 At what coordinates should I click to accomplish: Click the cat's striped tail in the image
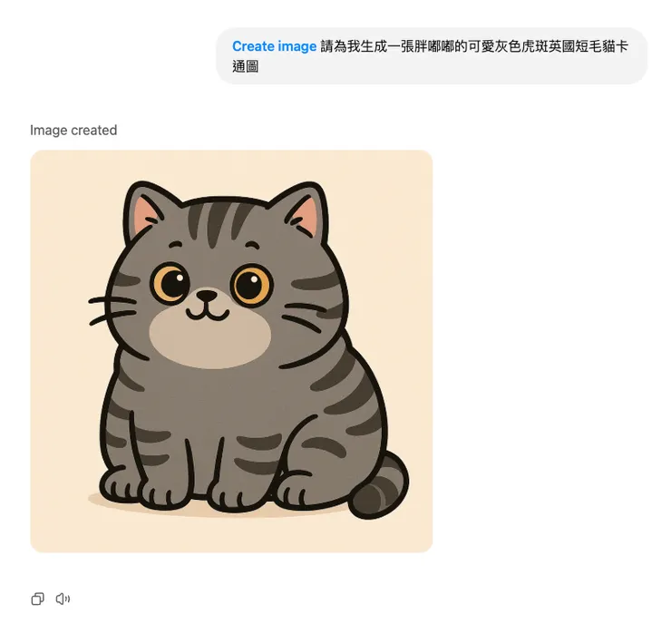click(x=379, y=486)
